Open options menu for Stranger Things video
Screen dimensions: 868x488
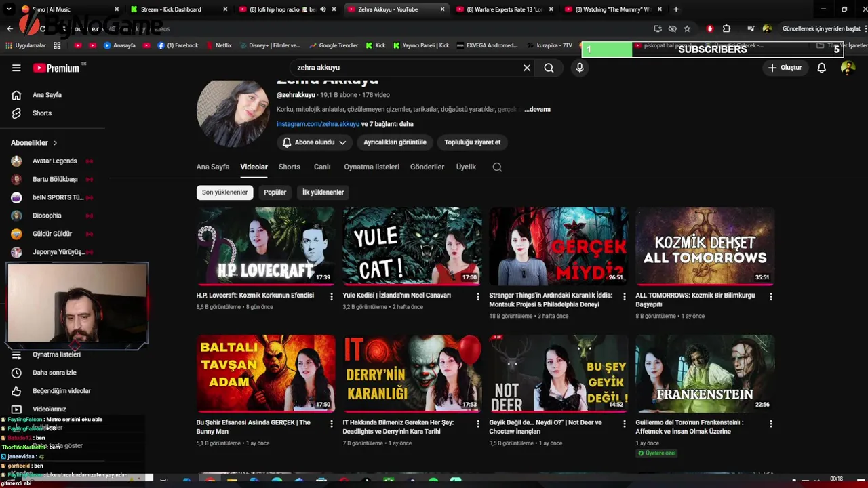(x=624, y=296)
